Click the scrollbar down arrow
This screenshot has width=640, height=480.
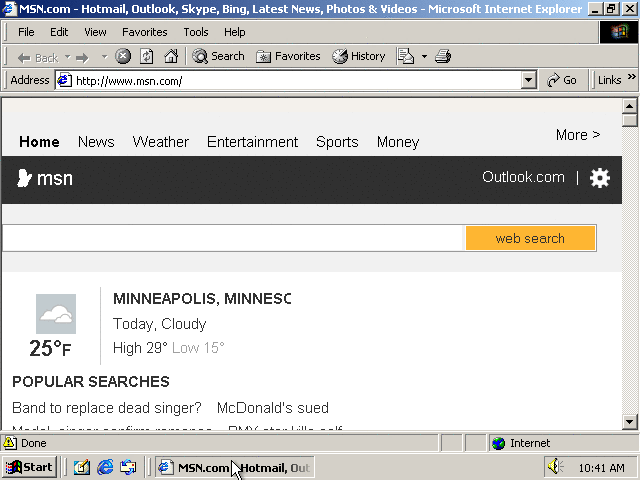(629, 422)
